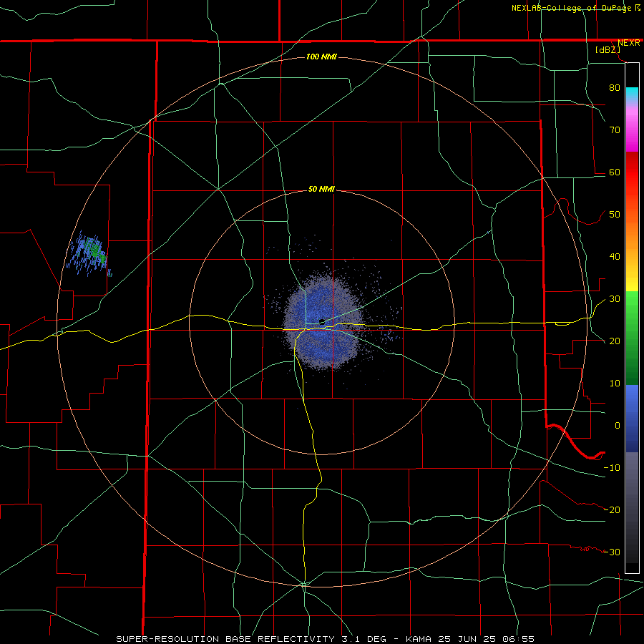Viewport: 644px width, 644px height.
Task: Click the 80 value on dBZ scale
Action: 615,88
